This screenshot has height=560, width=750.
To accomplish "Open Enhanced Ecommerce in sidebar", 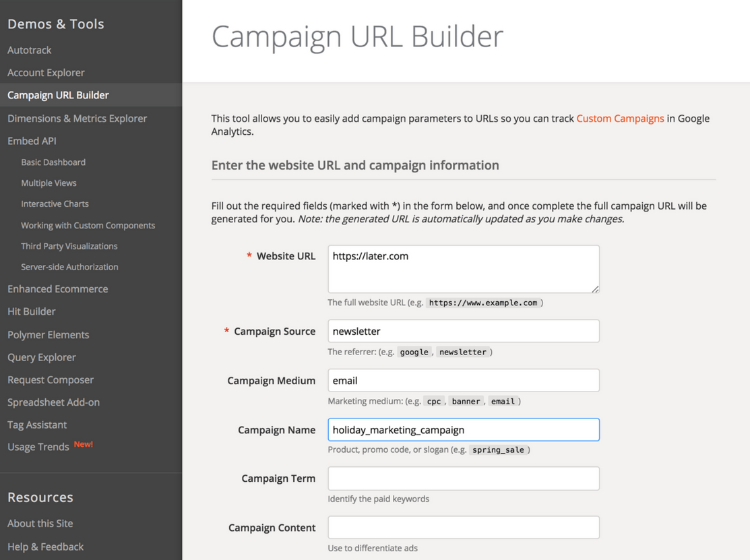I will pos(57,289).
